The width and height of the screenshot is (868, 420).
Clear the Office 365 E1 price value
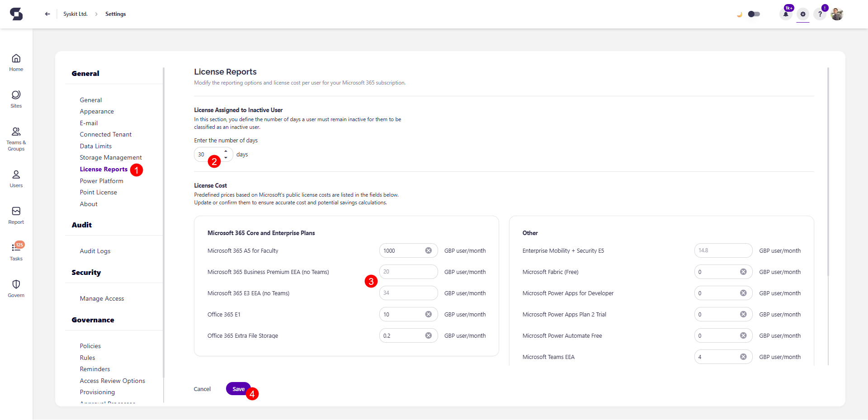tap(429, 314)
